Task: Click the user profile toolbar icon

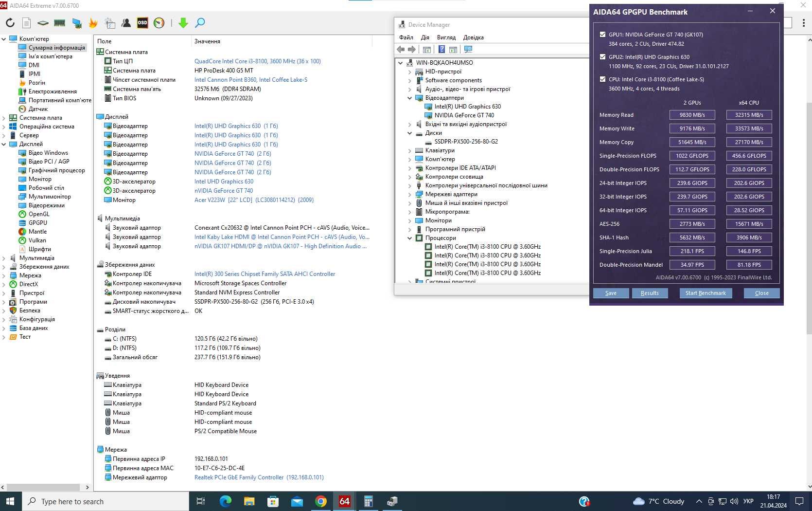Action: 126,23
